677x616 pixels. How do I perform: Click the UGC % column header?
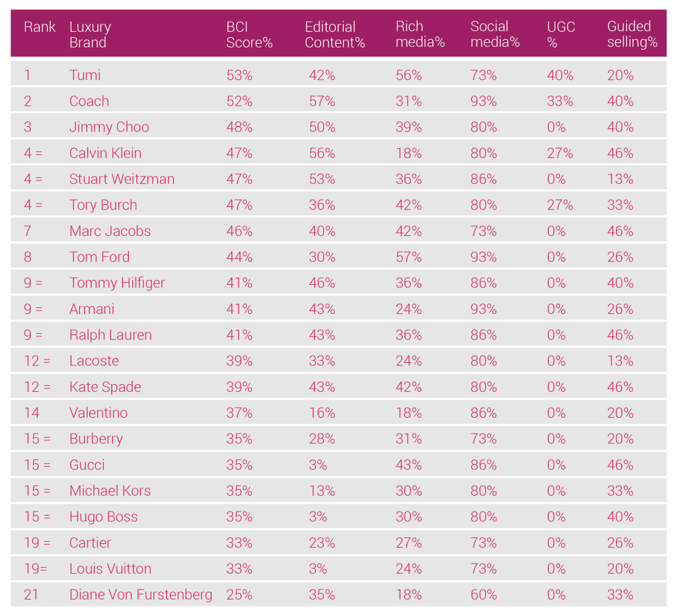(x=561, y=34)
